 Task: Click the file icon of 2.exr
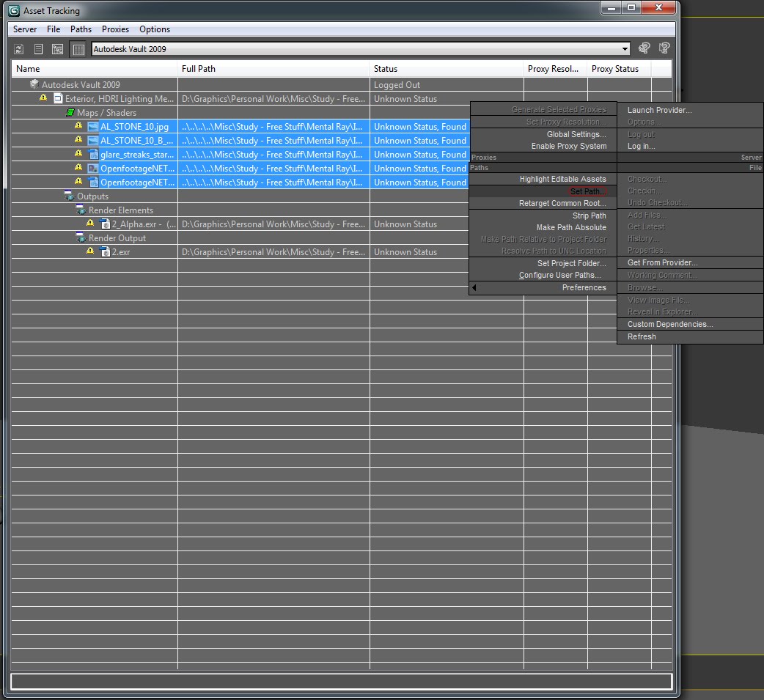point(105,252)
